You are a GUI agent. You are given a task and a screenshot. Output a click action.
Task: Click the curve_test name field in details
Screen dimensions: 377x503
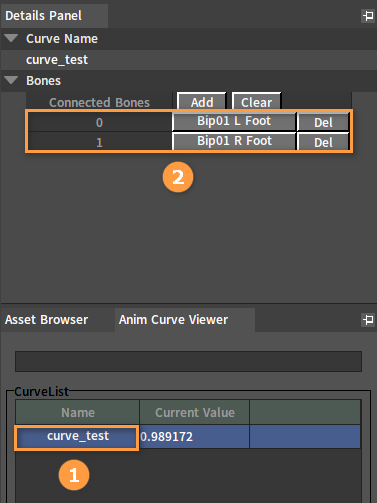(x=189, y=60)
